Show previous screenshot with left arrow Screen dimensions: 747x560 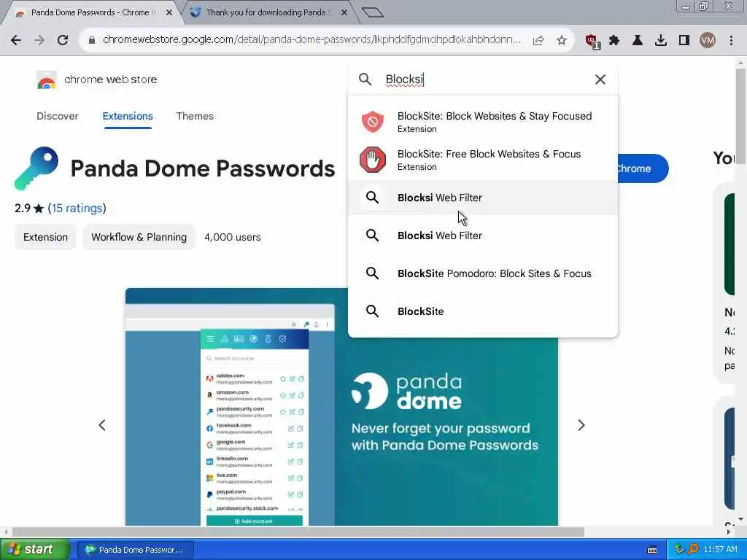coord(102,425)
